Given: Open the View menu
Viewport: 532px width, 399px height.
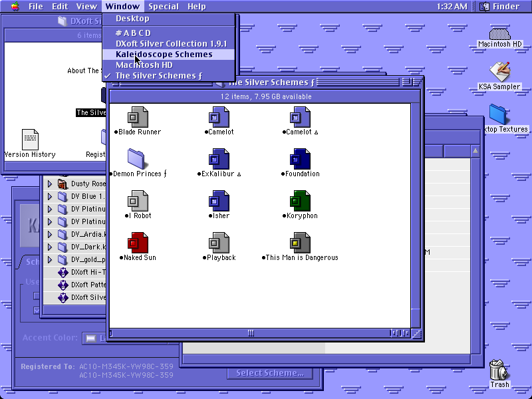Looking at the screenshot, I should click(86, 6).
